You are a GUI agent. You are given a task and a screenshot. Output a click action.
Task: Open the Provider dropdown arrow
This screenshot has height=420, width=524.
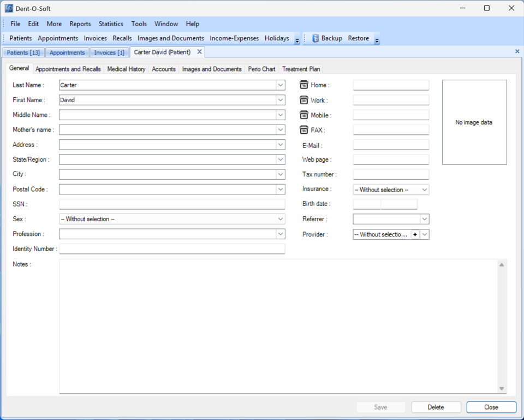[x=425, y=234]
